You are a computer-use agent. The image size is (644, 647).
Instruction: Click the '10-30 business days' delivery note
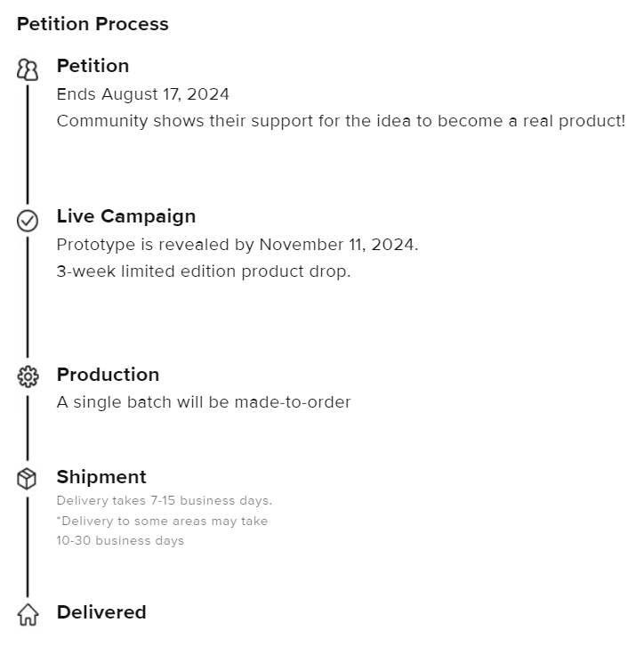[120, 541]
